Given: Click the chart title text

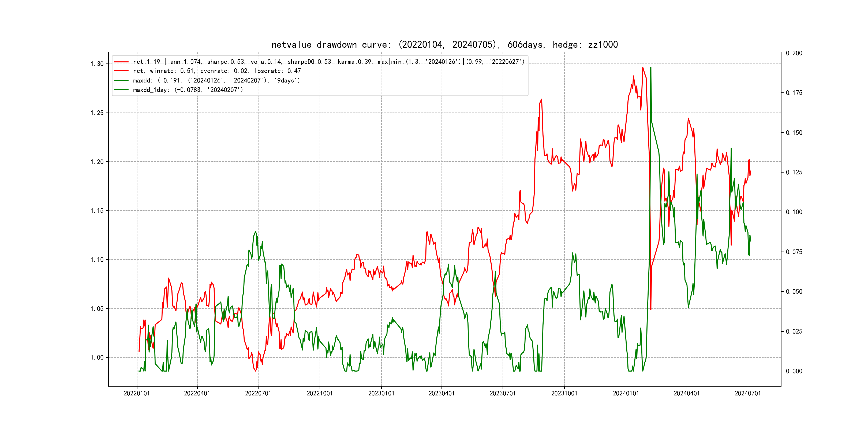Looking at the screenshot, I should (444, 45).
